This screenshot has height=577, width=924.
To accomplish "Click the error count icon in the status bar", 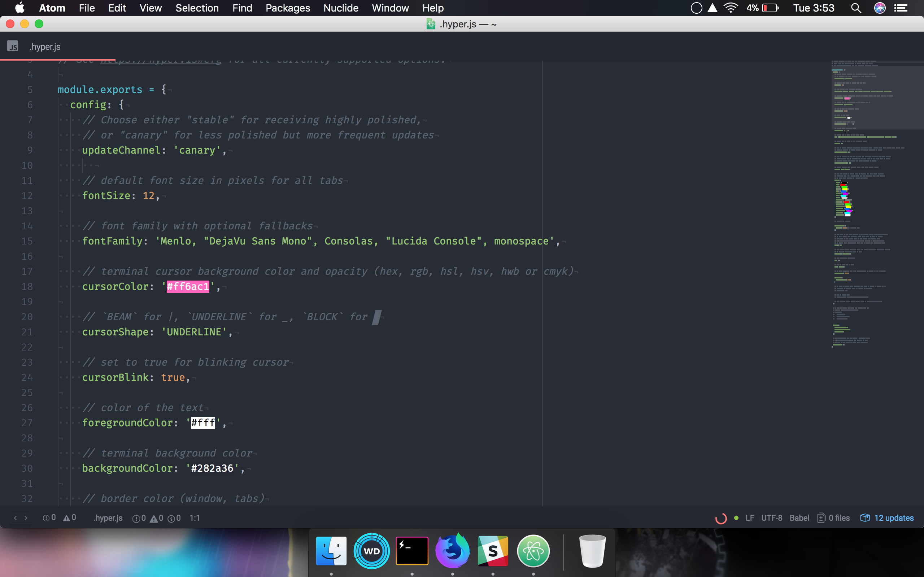I will coord(47,518).
